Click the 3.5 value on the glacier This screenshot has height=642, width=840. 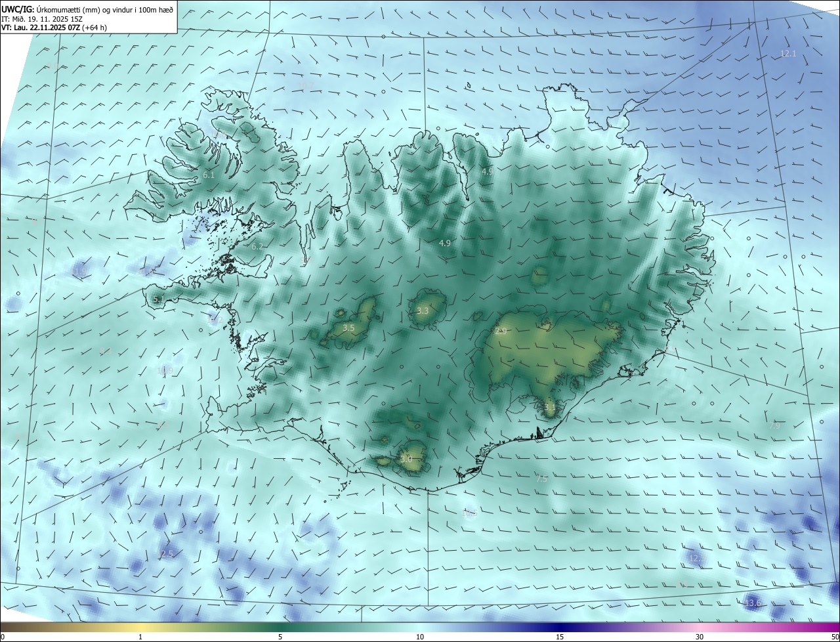click(348, 328)
